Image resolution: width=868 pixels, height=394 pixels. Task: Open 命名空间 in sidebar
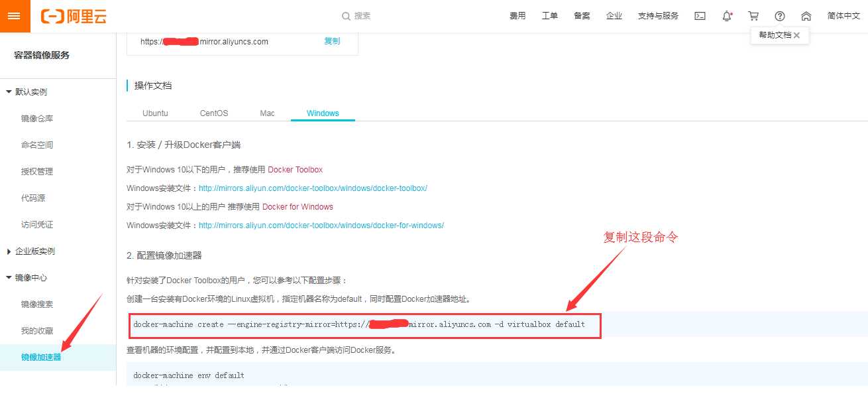[x=37, y=145]
